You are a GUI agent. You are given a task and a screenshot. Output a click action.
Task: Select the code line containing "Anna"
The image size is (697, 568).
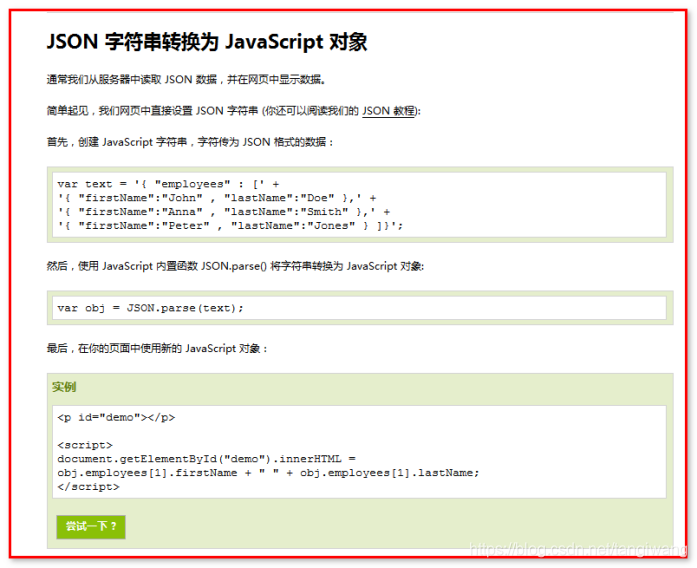click(x=224, y=212)
